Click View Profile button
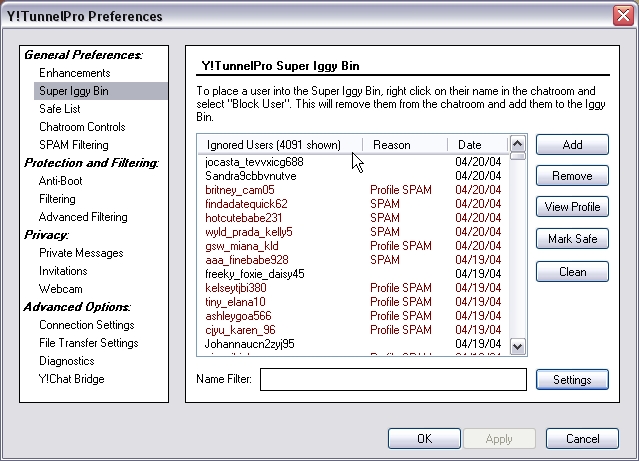Screen dimensions: 639x461 click(572, 207)
